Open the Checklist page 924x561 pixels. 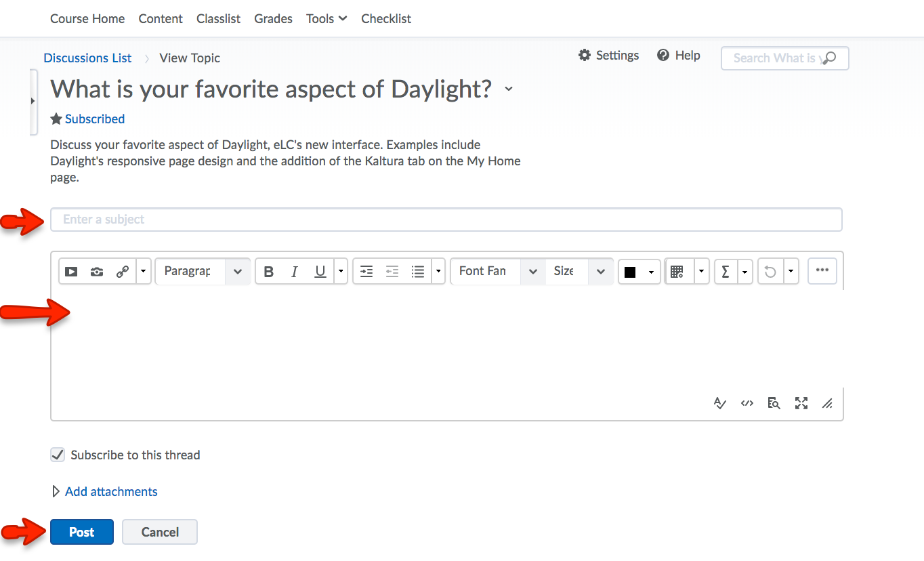[x=386, y=19]
